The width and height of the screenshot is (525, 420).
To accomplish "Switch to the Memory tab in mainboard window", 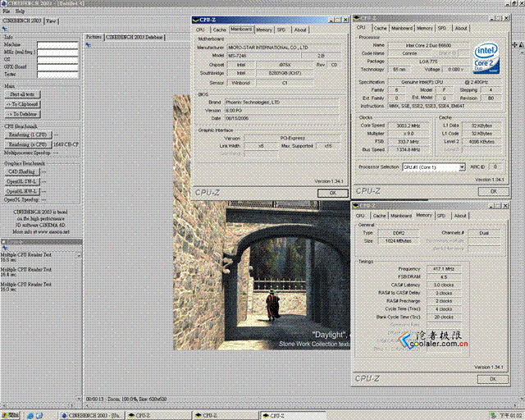I will coord(264,30).
